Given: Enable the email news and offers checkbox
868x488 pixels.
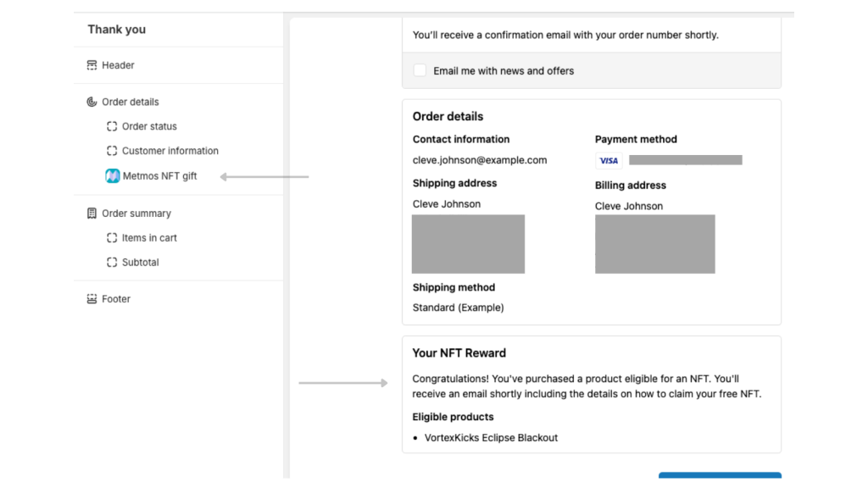Looking at the screenshot, I should click(x=420, y=70).
